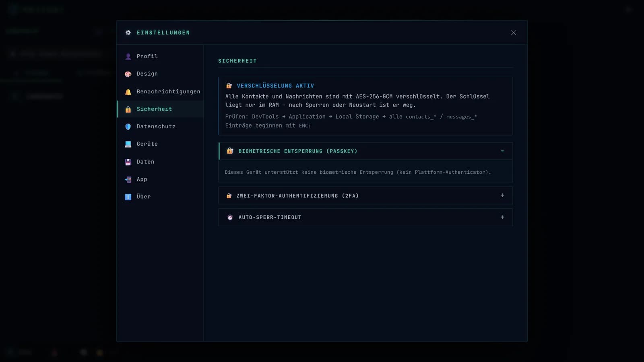
Task: Switch to the App settings section
Action: pyautogui.click(x=160, y=179)
